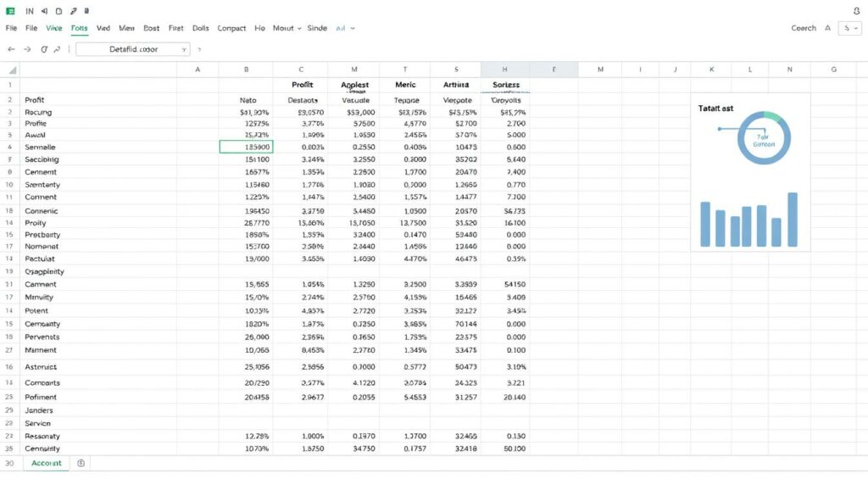
Task: Click the curved redo arrow icon
Action: pos(57,49)
